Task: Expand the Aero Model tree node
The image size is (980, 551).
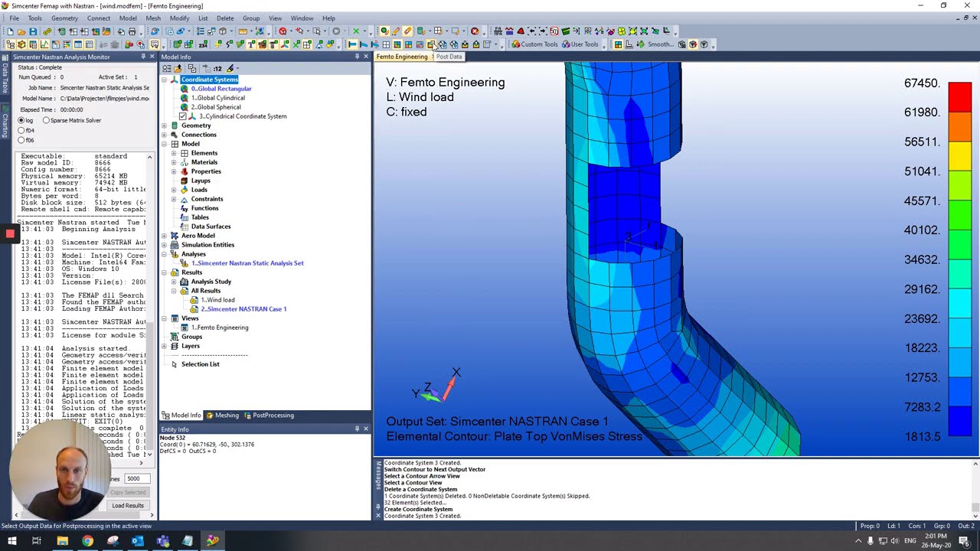Action: pyautogui.click(x=165, y=236)
